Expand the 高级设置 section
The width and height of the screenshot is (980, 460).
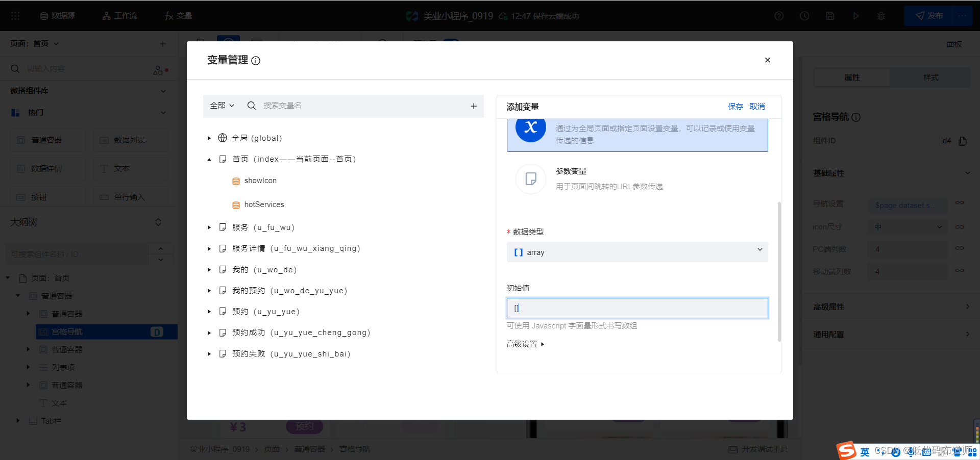pos(525,344)
